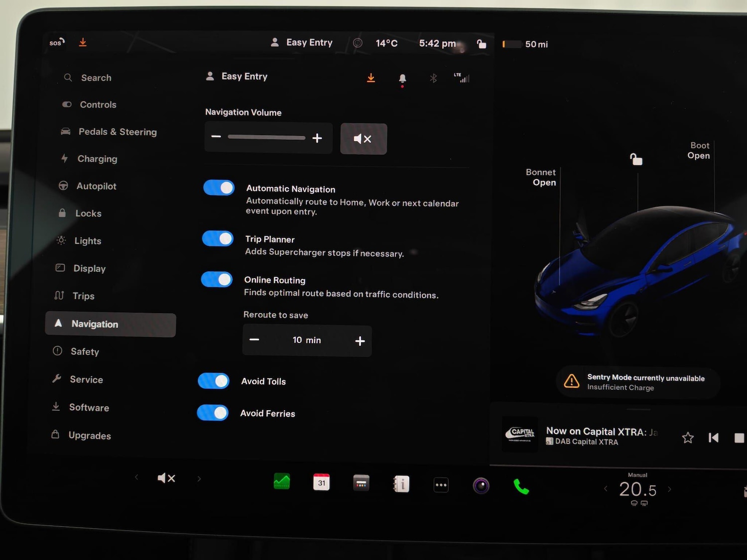Open the Phone app

pos(521,487)
